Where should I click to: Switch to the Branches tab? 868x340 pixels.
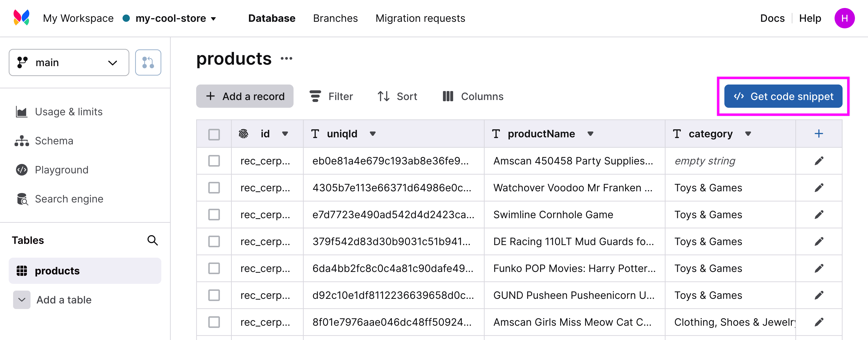tap(335, 18)
